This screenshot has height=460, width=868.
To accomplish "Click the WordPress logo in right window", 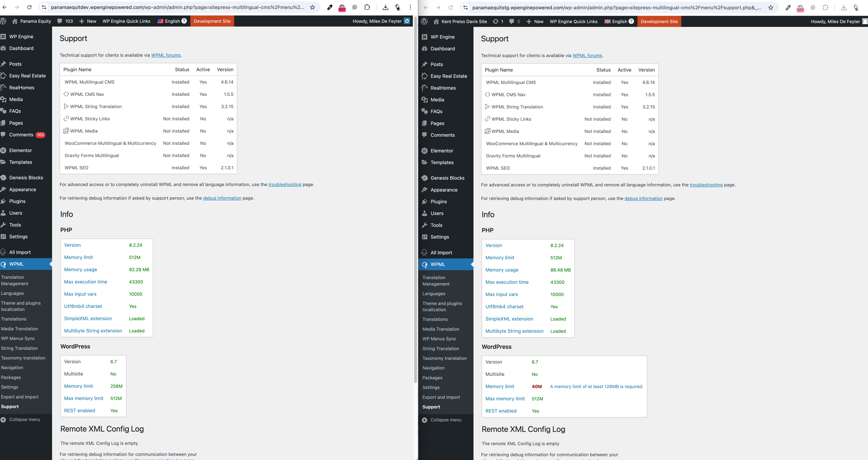I will pyautogui.click(x=424, y=21).
